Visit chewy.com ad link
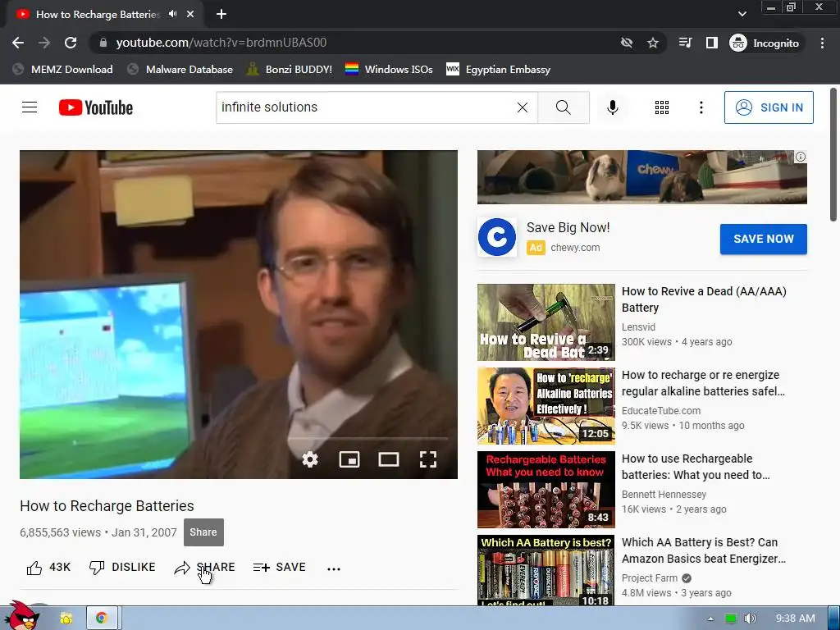Image resolution: width=840 pixels, height=630 pixels. click(575, 248)
